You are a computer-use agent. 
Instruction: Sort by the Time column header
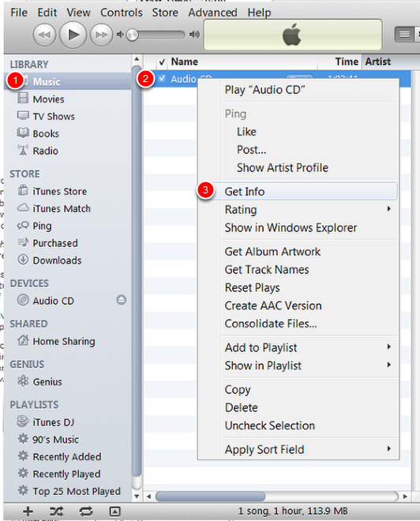coord(339,62)
